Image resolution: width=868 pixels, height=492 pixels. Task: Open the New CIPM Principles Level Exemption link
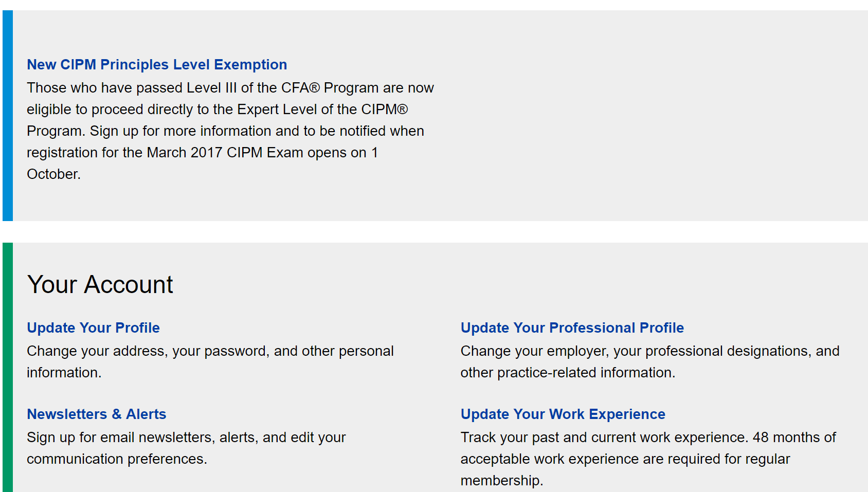pos(157,65)
